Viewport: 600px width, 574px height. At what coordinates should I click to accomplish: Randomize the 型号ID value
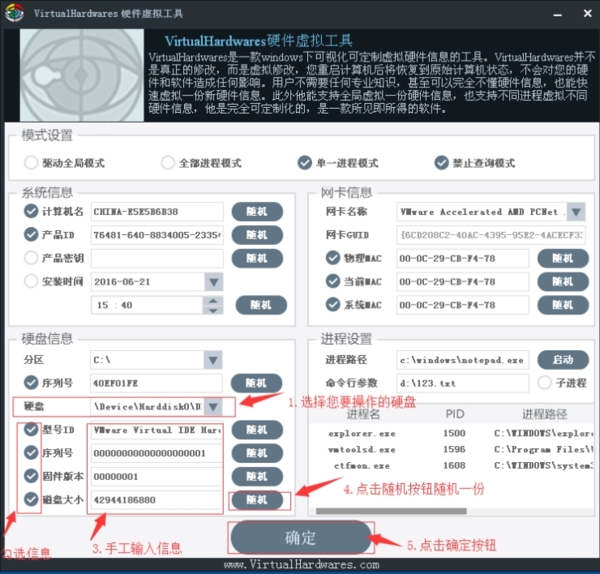coord(257,430)
